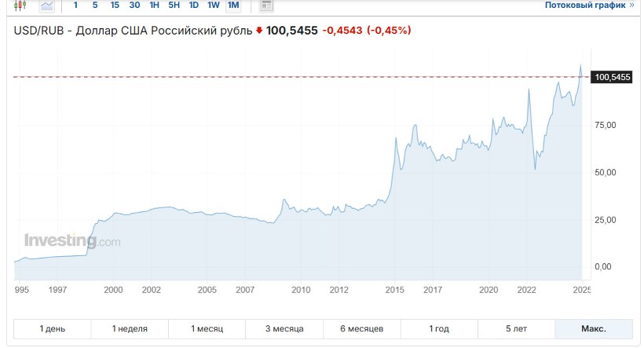The width and height of the screenshot is (644, 348).
Task: Open the news overlay icon in toolbar
Action: pyautogui.click(x=266, y=5)
